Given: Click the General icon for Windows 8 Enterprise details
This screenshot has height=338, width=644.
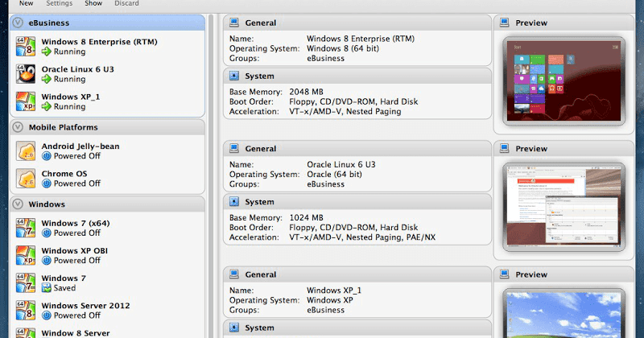Looking at the screenshot, I should click(234, 23).
